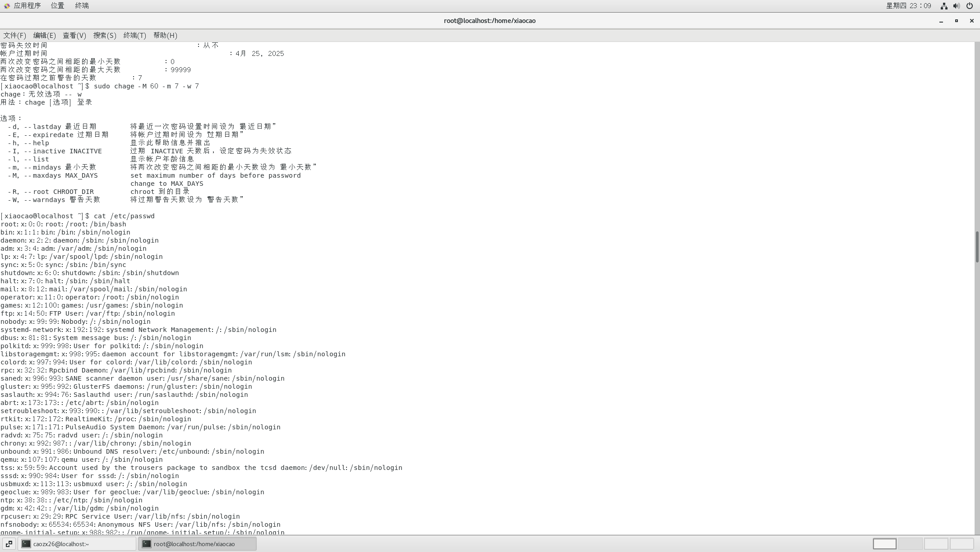Open the 搜索(S) menu
This screenshot has height=552, width=980.
(x=104, y=35)
